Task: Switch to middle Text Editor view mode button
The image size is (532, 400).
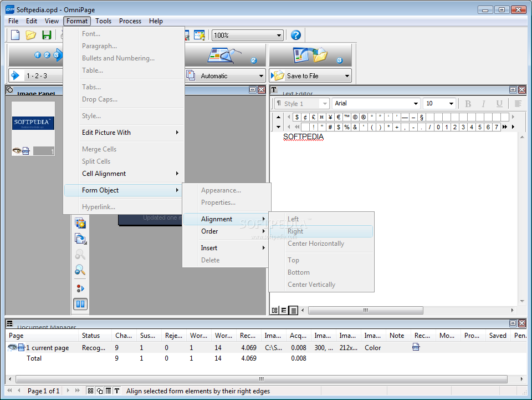Action: [284, 310]
